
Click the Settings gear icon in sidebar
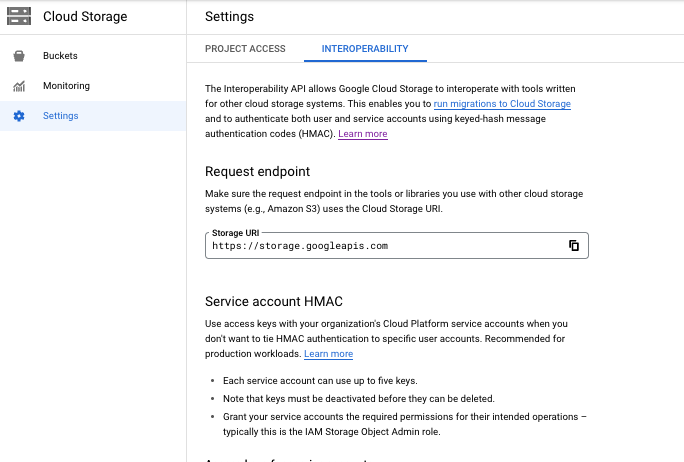coord(19,116)
